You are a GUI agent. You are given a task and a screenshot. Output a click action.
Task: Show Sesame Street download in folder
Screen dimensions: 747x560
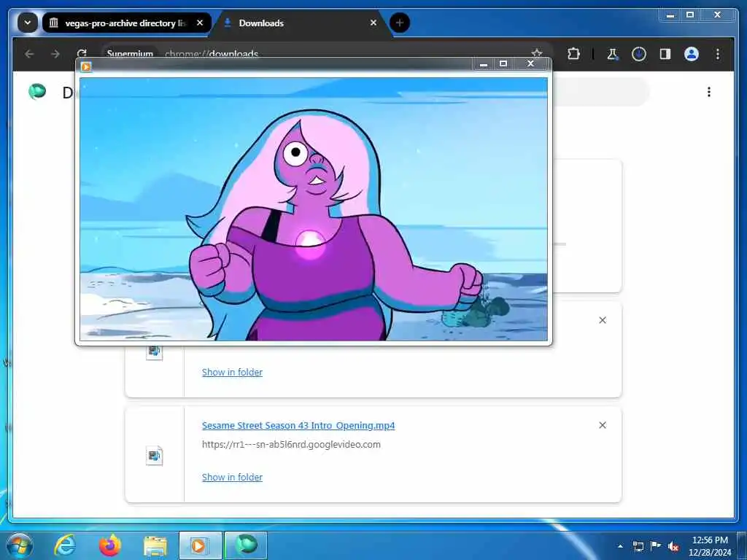[x=232, y=477]
